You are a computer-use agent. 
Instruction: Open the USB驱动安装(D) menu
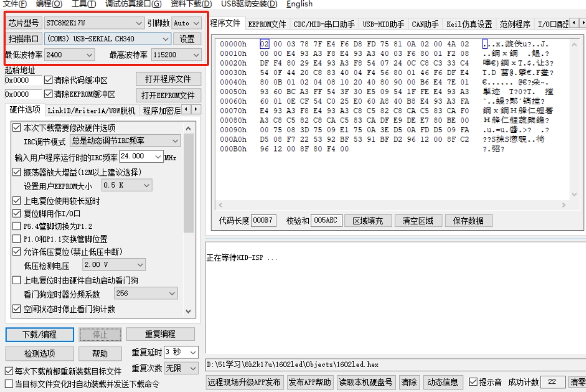coord(249,4)
